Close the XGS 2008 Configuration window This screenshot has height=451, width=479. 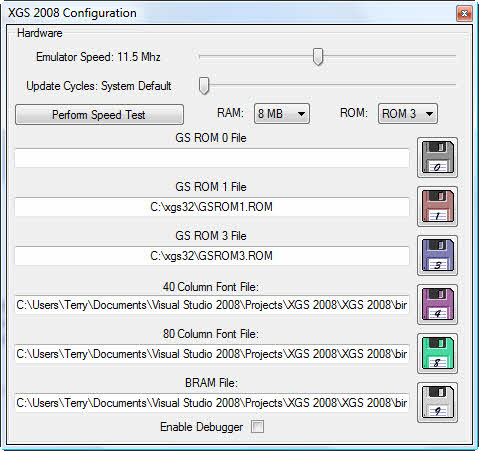point(464,13)
